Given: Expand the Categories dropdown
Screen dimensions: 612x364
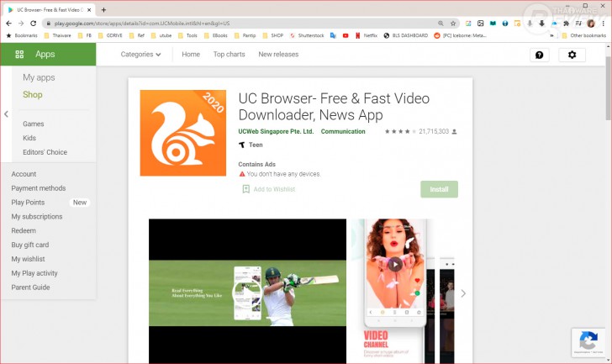Looking at the screenshot, I should tap(140, 55).
